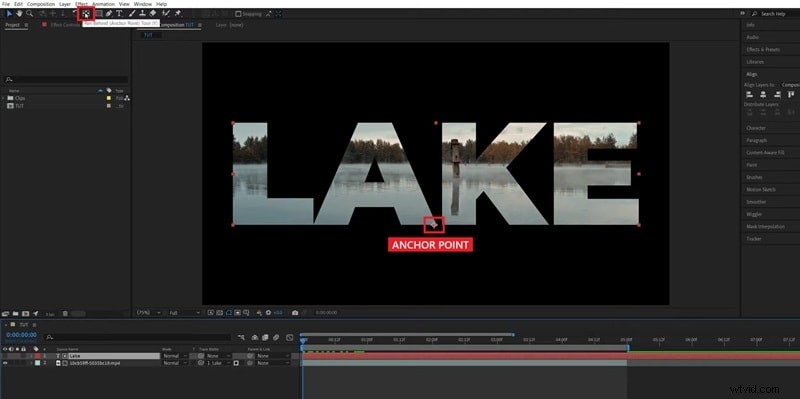Toggle Motion Blur switch in timeline header
The image size is (800, 399).
click(276, 337)
